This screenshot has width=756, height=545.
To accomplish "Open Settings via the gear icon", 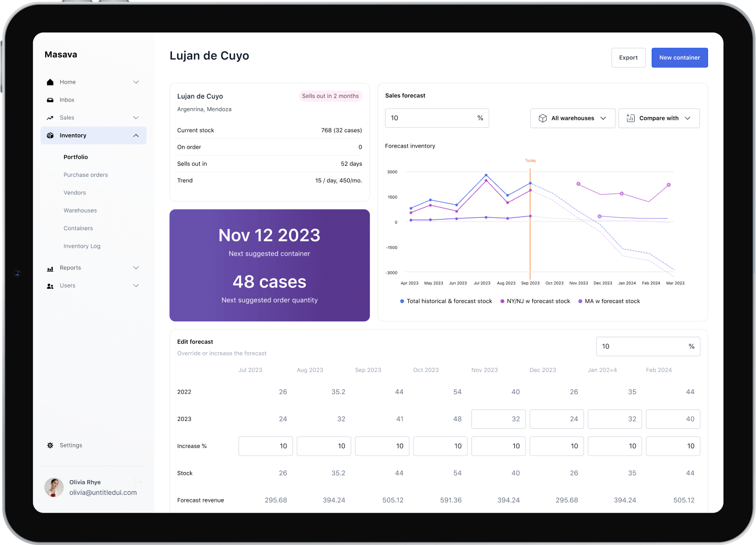I will tap(50, 445).
